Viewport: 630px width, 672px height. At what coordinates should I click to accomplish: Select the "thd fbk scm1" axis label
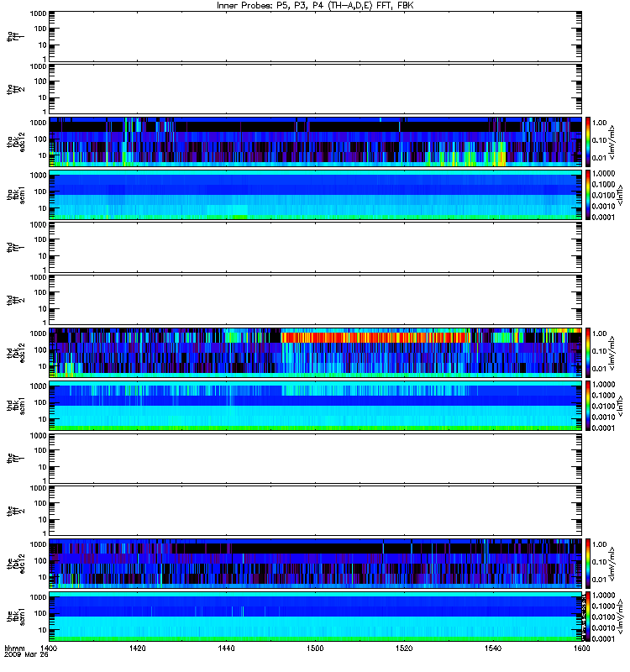pyautogui.click(x=16, y=406)
